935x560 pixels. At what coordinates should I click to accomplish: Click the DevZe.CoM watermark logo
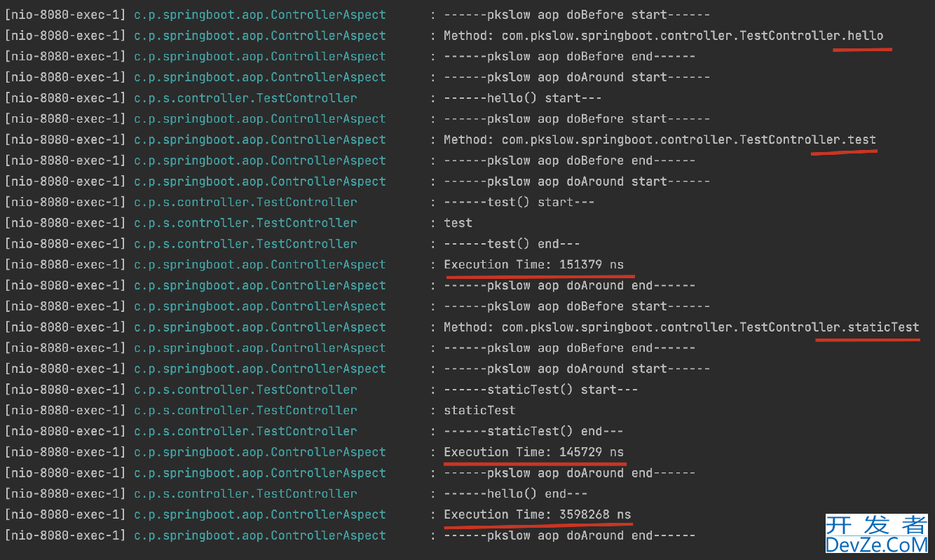(876, 535)
